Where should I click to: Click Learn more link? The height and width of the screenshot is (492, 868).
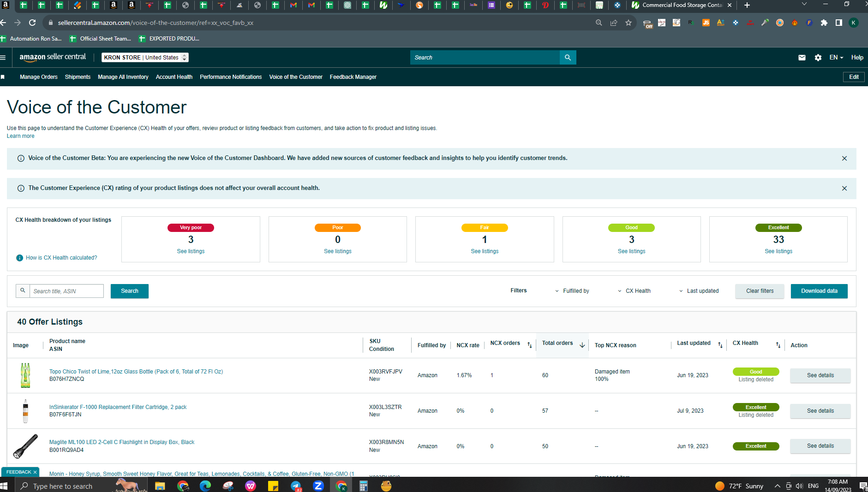coord(20,136)
